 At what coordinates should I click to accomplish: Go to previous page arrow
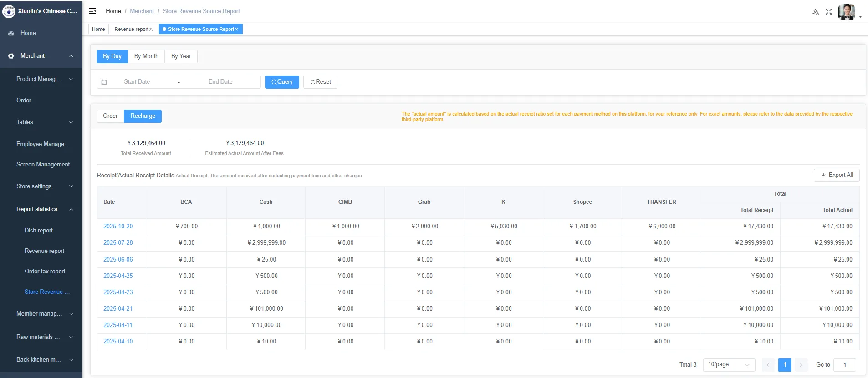point(768,365)
